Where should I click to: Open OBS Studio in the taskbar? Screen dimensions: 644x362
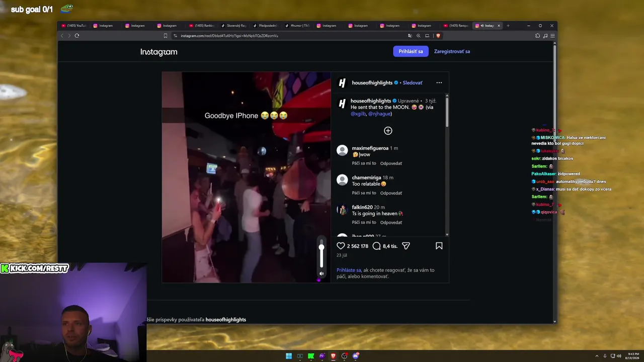pyautogui.click(x=344, y=356)
